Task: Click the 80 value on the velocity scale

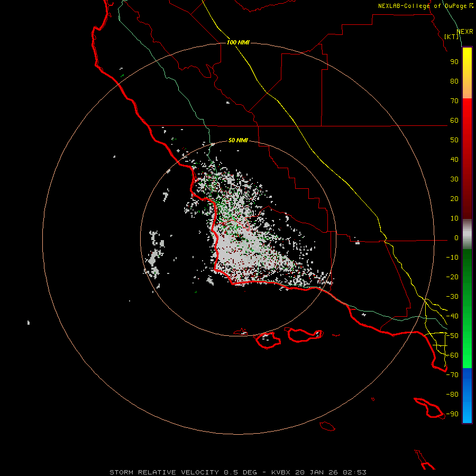Action: 454,81
